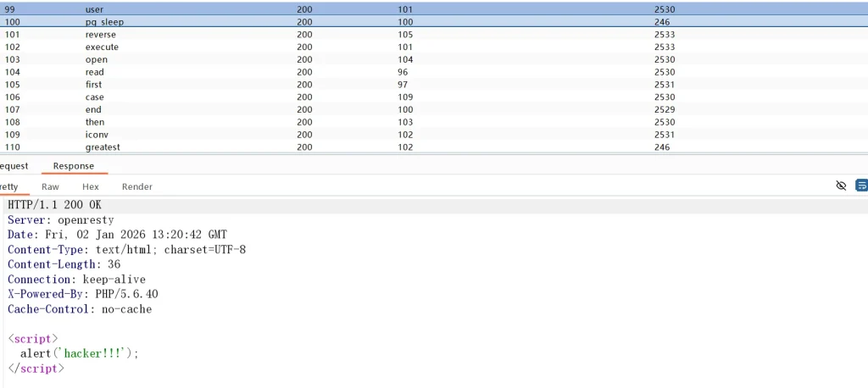This screenshot has width=868, height=388.
Task: Select result row 106 case payload
Action: 94,97
